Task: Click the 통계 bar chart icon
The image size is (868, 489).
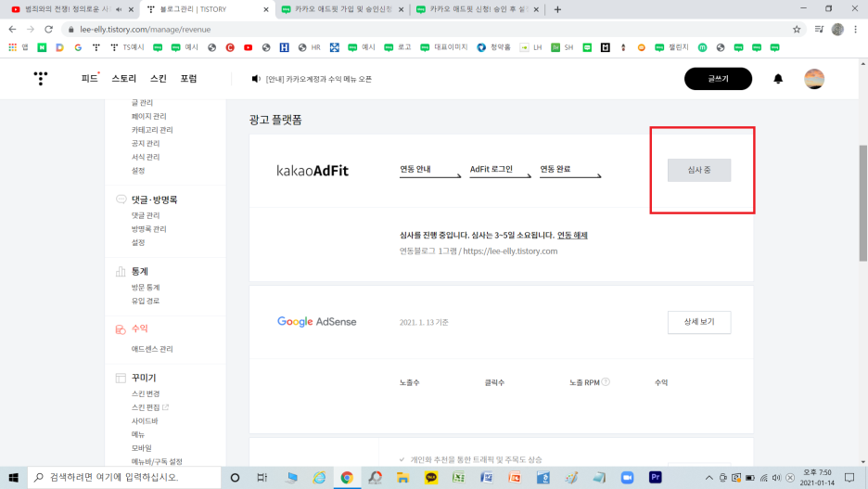Action: click(121, 271)
